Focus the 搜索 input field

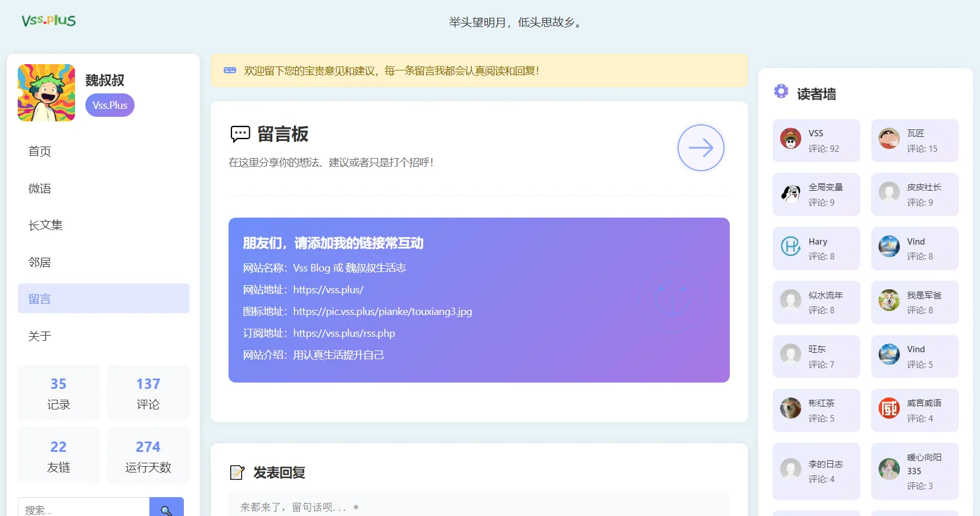(x=84, y=508)
